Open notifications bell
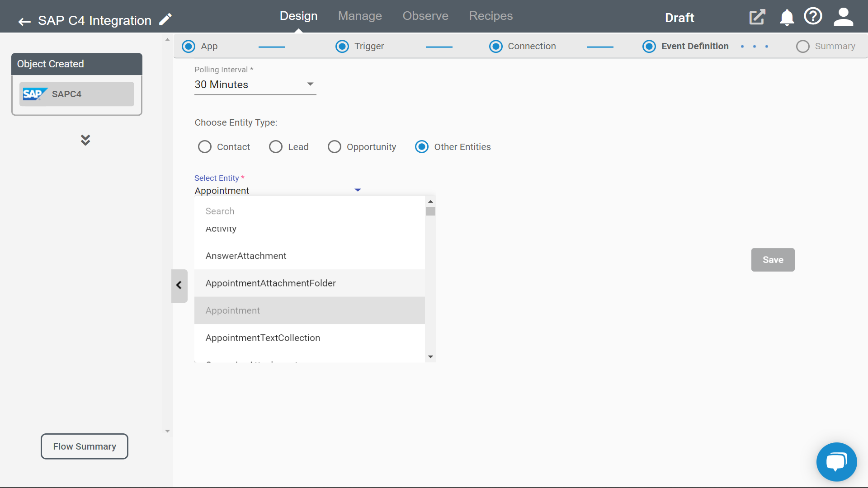 pos(787,17)
